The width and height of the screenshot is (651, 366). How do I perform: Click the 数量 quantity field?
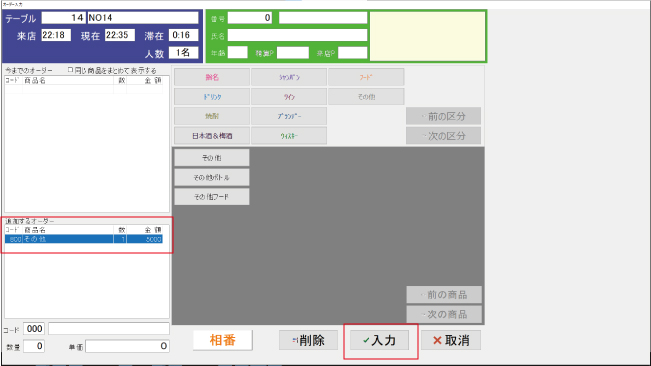coord(34,346)
